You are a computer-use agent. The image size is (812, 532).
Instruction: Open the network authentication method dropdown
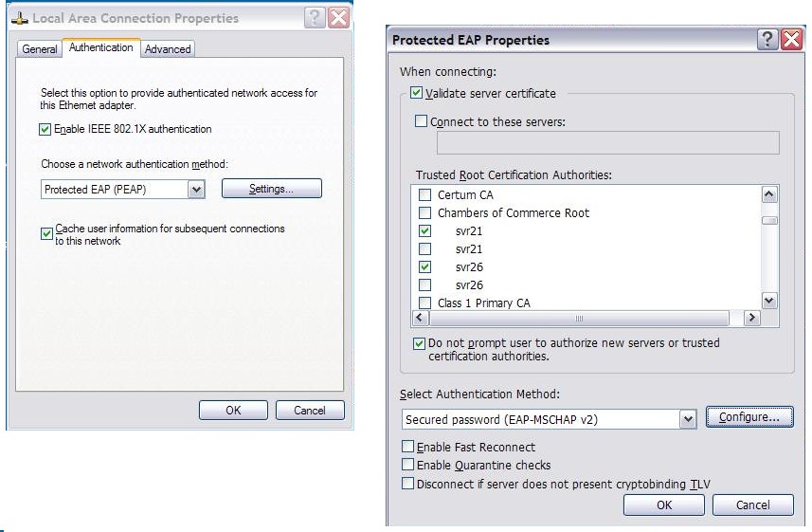click(196, 190)
